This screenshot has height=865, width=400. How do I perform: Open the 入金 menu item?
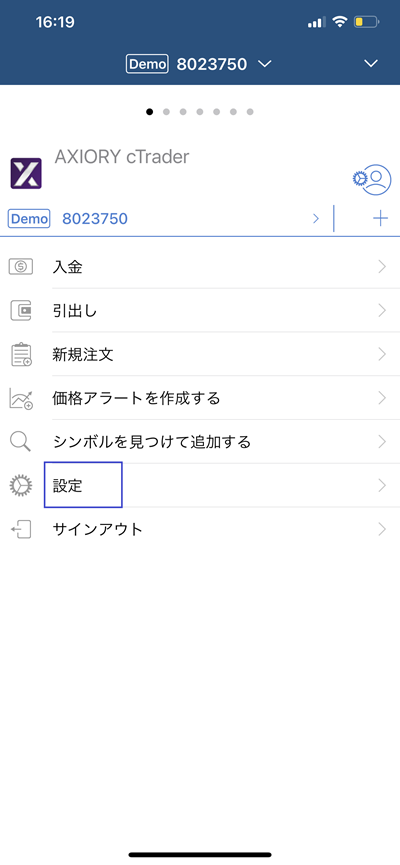tap(200, 267)
